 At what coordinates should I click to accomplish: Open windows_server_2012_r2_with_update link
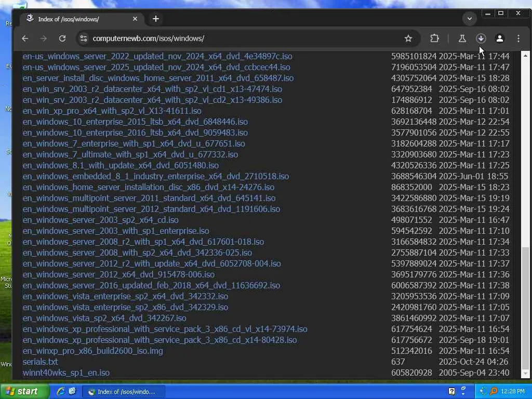(x=152, y=263)
